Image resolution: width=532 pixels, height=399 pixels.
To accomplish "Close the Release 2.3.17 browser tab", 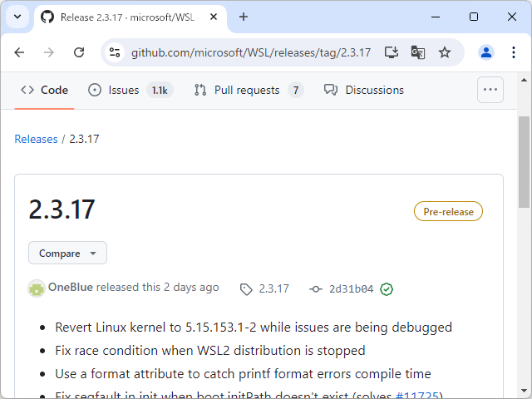I will point(214,17).
